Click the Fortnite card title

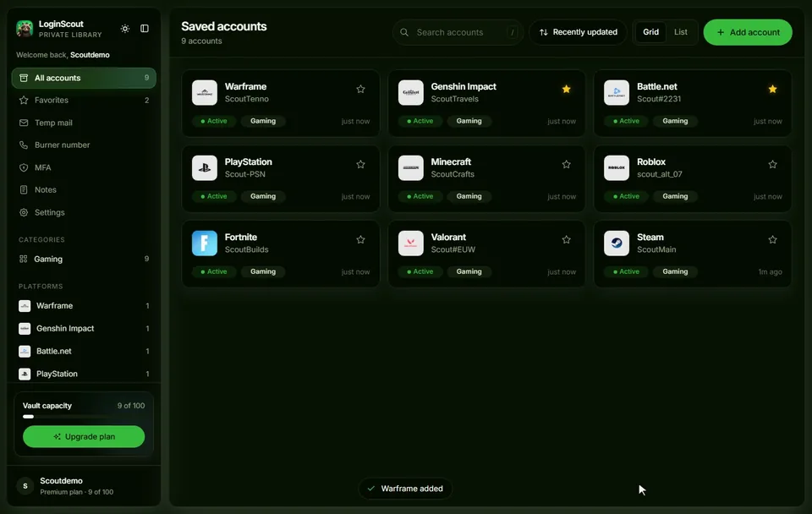241,237
